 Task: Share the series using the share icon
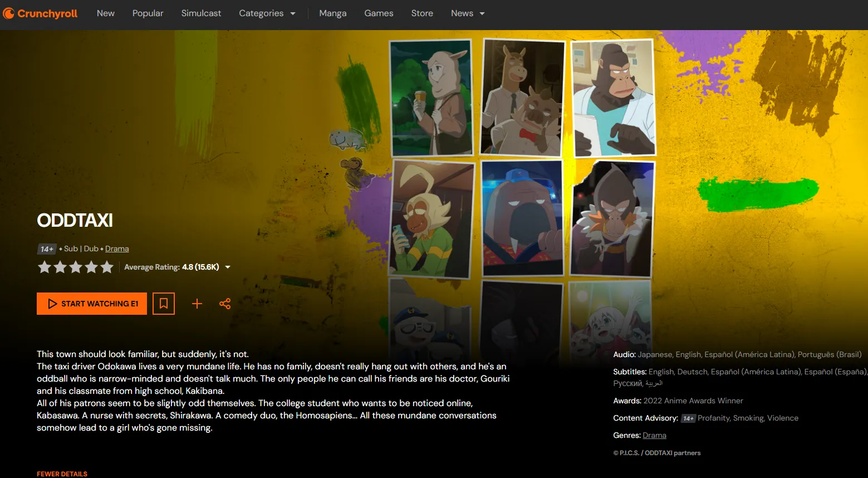pyautogui.click(x=225, y=304)
